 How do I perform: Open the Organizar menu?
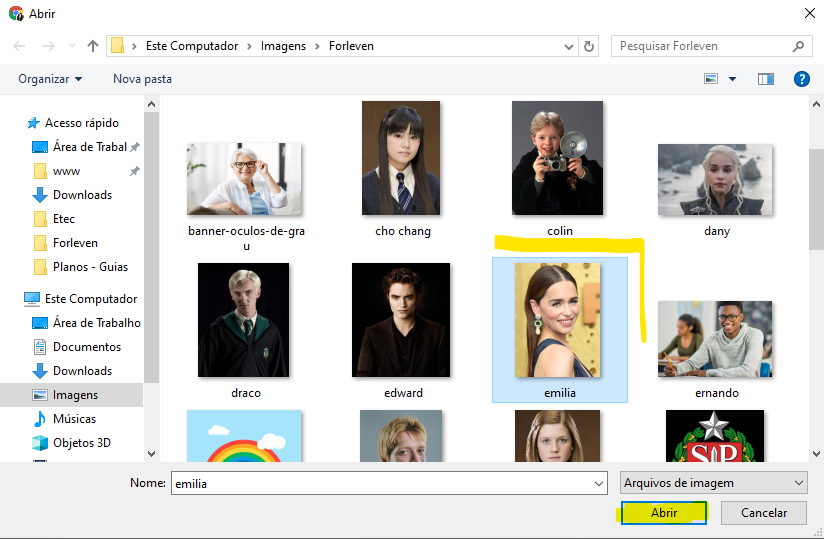click(x=50, y=79)
